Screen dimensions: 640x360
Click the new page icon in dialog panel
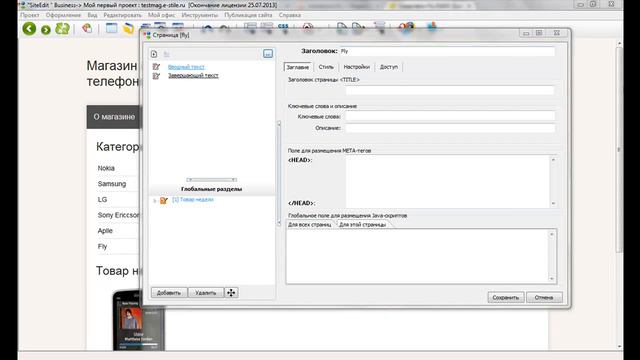coord(154,54)
